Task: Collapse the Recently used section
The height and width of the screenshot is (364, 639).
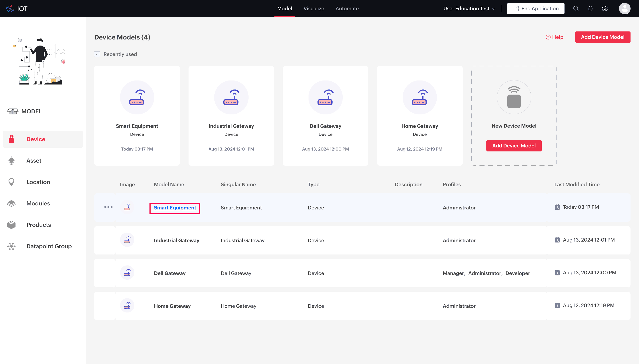Action: click(x=97, y=54)
